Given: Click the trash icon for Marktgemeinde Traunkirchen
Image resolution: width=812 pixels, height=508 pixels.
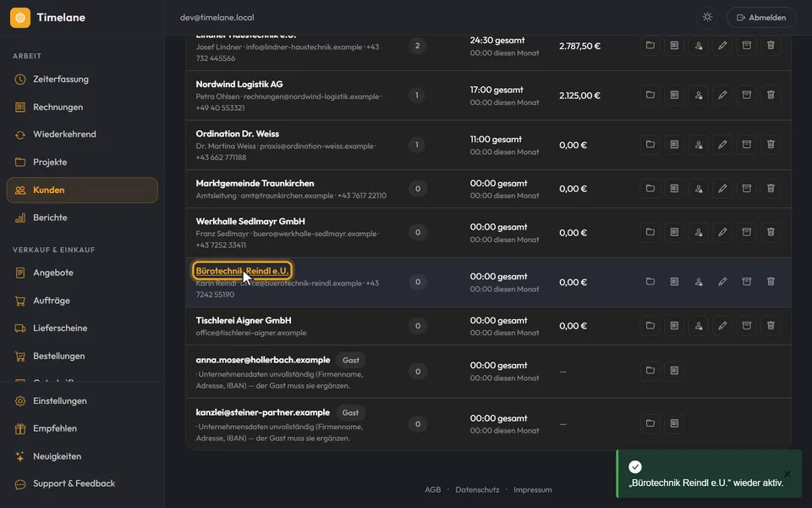Looking at the screenshot, I should pyautogui.click(x=771, y=189).
